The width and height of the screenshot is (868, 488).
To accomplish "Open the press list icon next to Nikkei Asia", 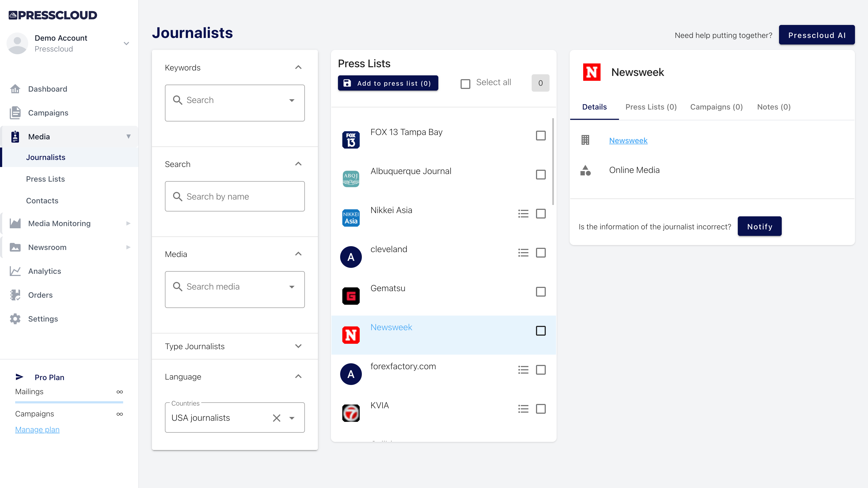I will pyautogui.click(x=523, y=214).
